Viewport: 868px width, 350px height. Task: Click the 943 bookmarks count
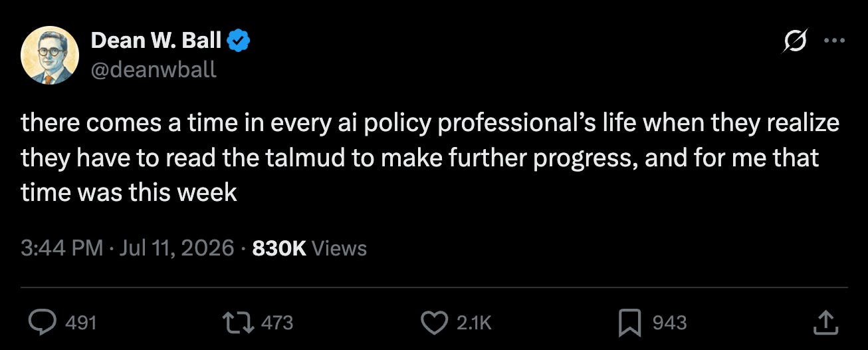click(x=669, y=323)
